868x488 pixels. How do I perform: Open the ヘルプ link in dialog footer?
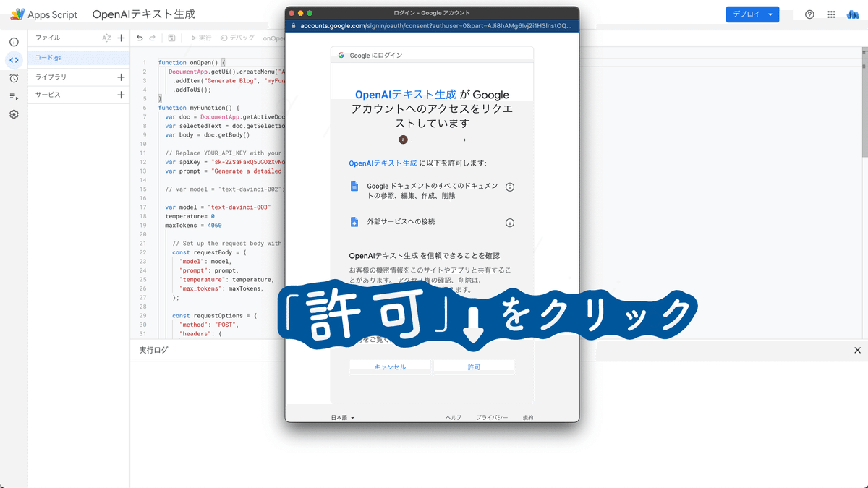pos(454,418)
